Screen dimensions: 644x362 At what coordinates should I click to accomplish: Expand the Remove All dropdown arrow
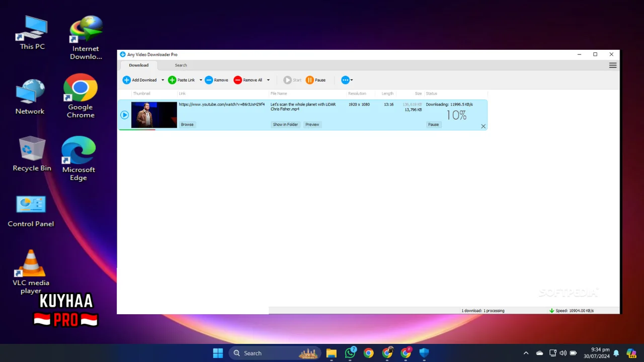pyautogui.click(x=268, y=80)
